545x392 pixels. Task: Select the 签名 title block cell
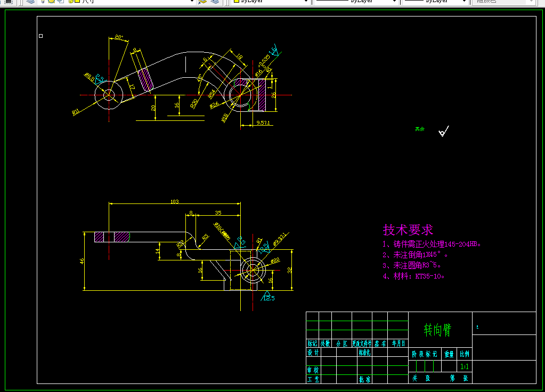pyautogui.click(x=380, y=344)
